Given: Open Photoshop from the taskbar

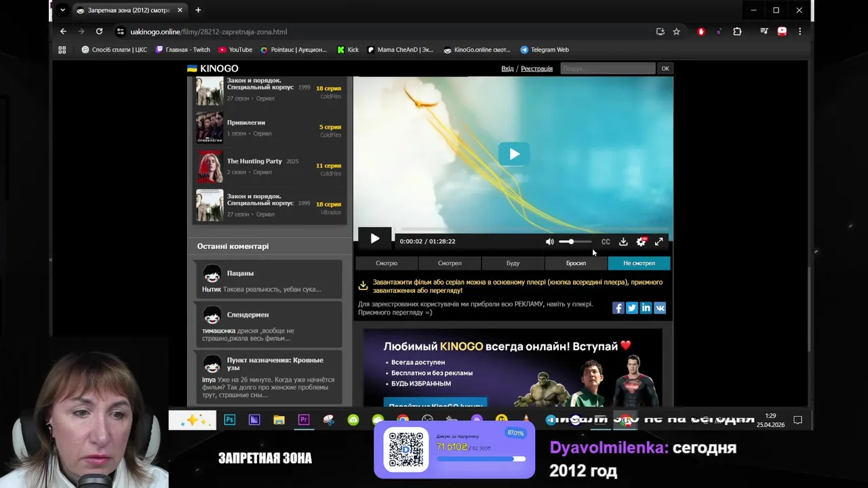Looking at the screenshot, I should tap(230, 420).
